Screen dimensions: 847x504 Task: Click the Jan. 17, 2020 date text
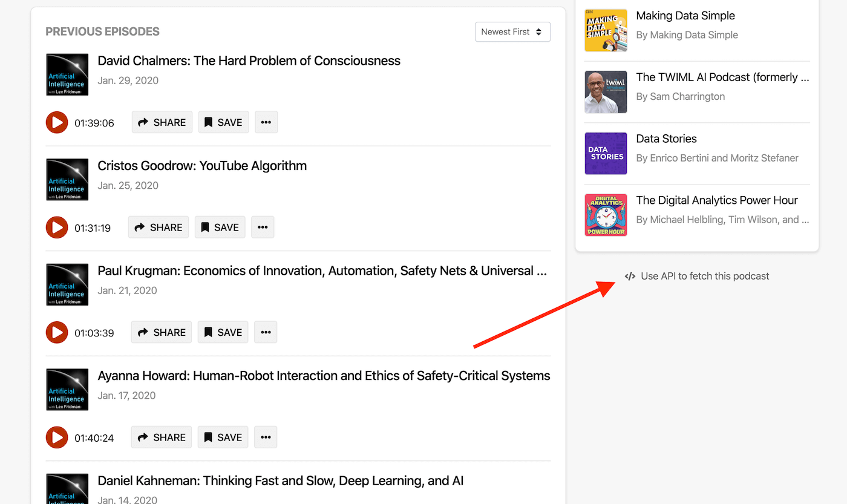pyautogui.click(x=126, y=396)
